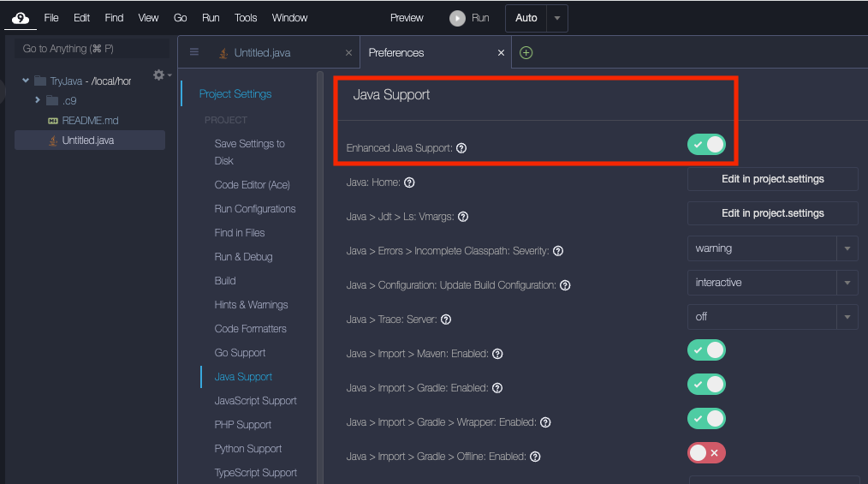Click help icon beside Java Trace Server
Image resolution: width=868 pixels, height=484 pixels.
pyautogui.click(x=446, y=320)
